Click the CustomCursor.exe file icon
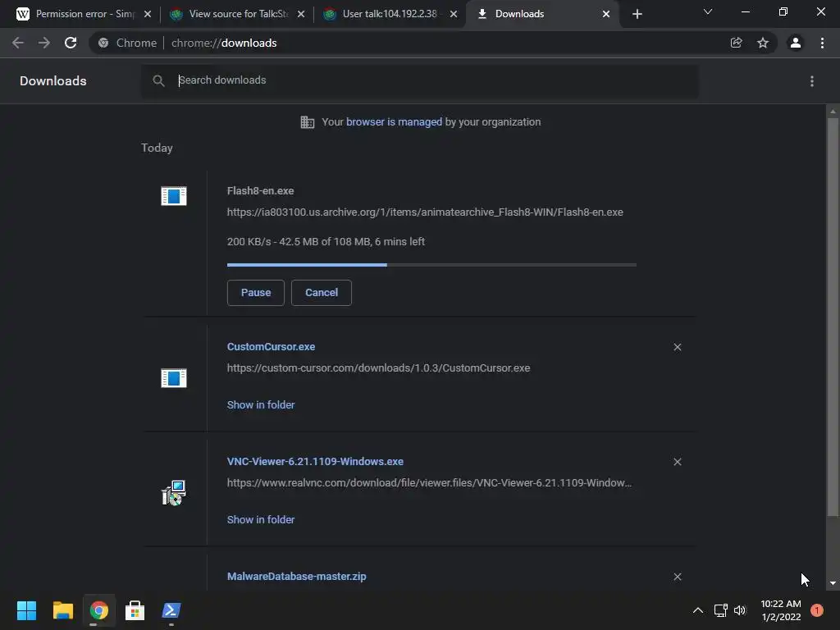Screen dimensions: 840x630 pos(174,378)
